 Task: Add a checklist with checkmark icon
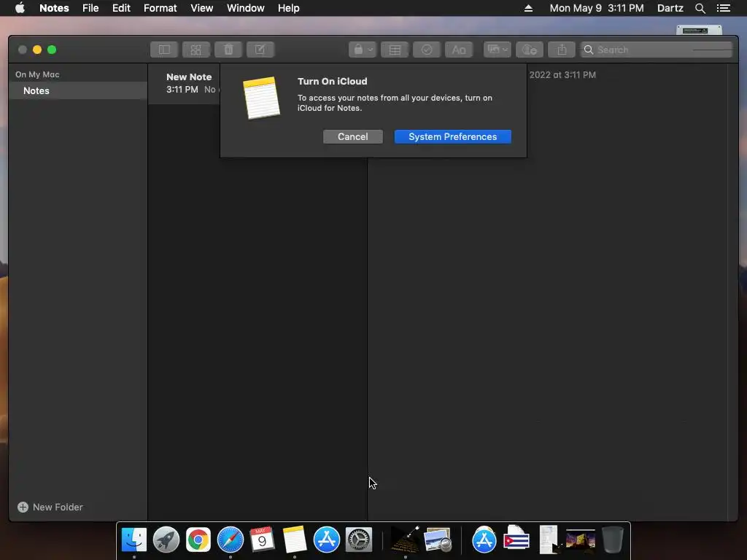point(426,50)
